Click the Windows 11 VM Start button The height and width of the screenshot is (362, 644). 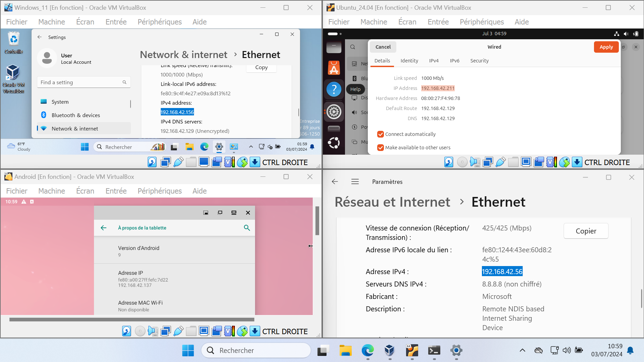[85, 147]
